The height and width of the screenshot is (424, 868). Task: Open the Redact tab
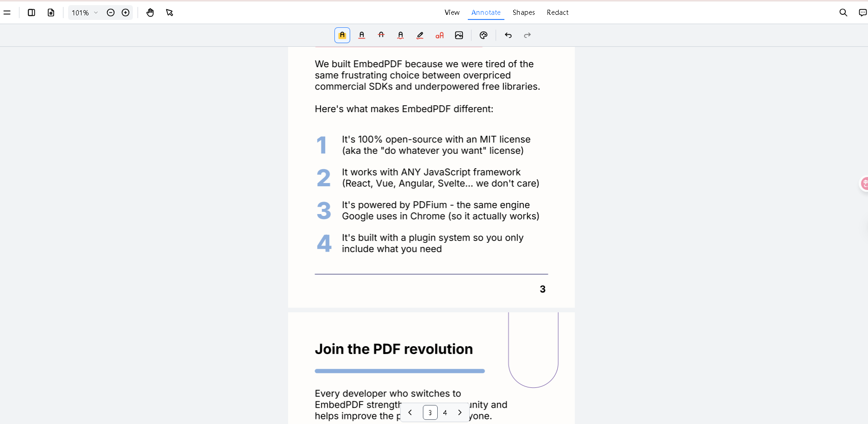[557, 13]
